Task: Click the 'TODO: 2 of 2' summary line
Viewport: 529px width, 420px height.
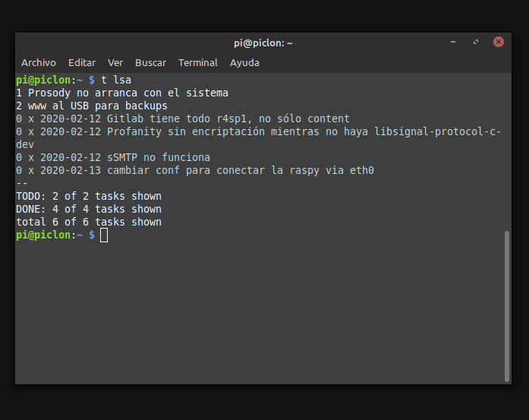Action: point(89,196)
